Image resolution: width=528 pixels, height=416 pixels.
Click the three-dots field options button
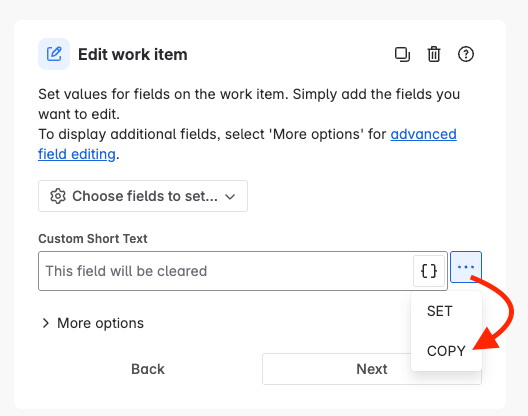pyautogui.click(x=466, y=267)
